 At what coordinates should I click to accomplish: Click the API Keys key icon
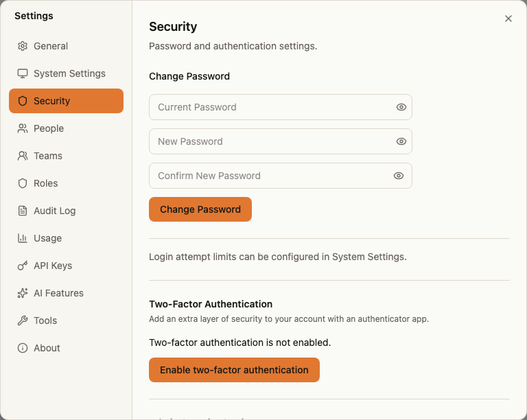23,266
